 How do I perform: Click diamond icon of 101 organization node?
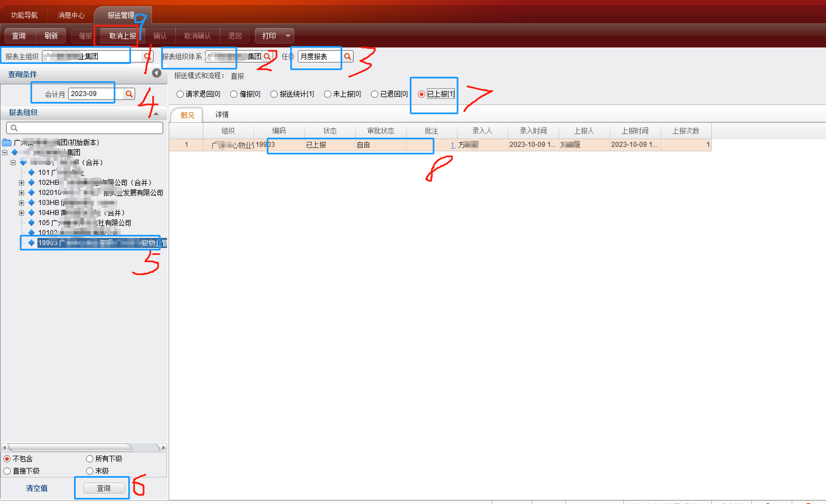pos(32,172)
